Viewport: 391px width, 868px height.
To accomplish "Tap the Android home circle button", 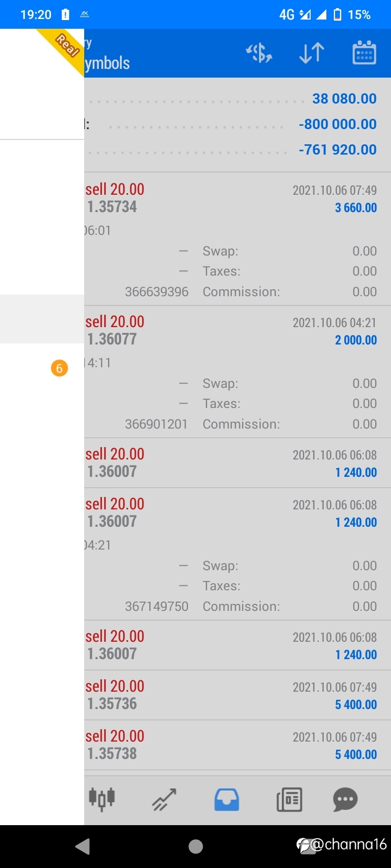I will tap(195, 846).
